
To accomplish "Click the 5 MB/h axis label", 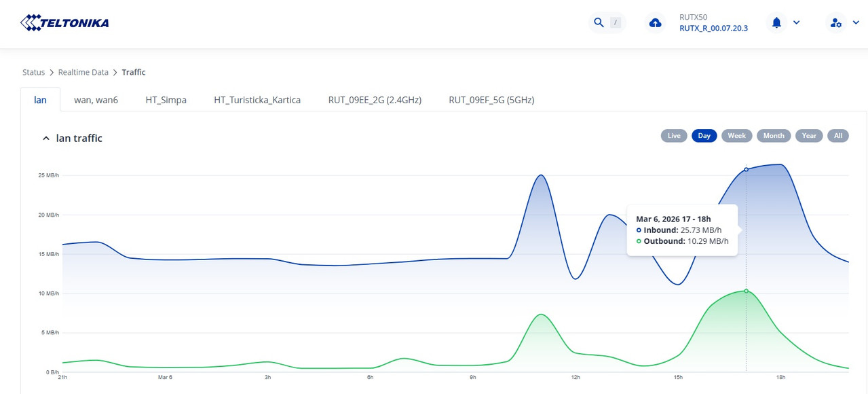I will coord(50,333).
